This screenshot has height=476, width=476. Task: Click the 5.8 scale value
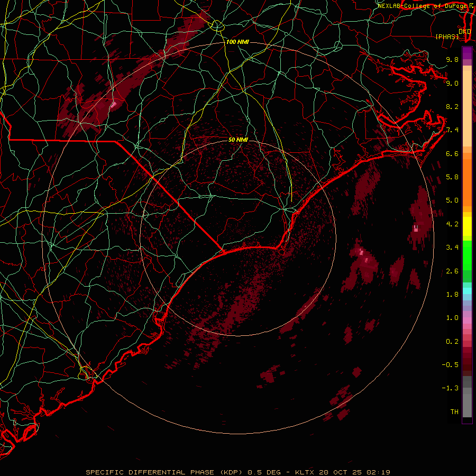(452, 177)
